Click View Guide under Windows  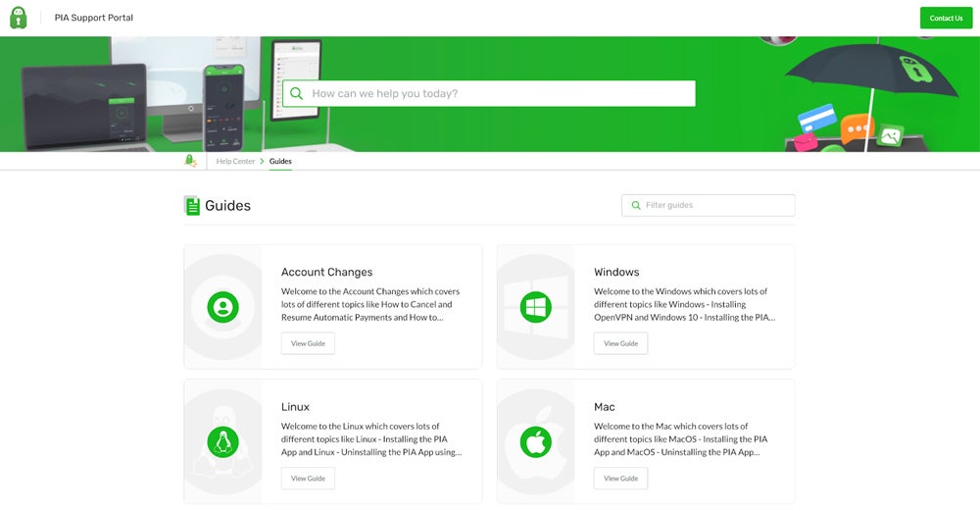coord(620,343)
